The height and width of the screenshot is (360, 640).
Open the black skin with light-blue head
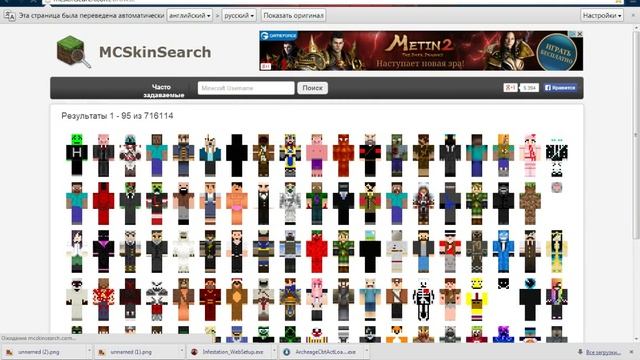(x=370, y=251)
